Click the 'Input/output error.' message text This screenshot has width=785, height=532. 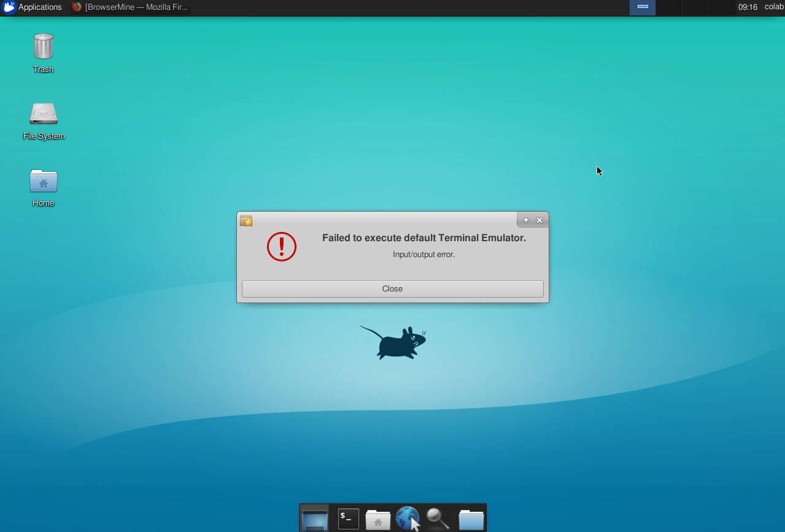pos(423,254)
